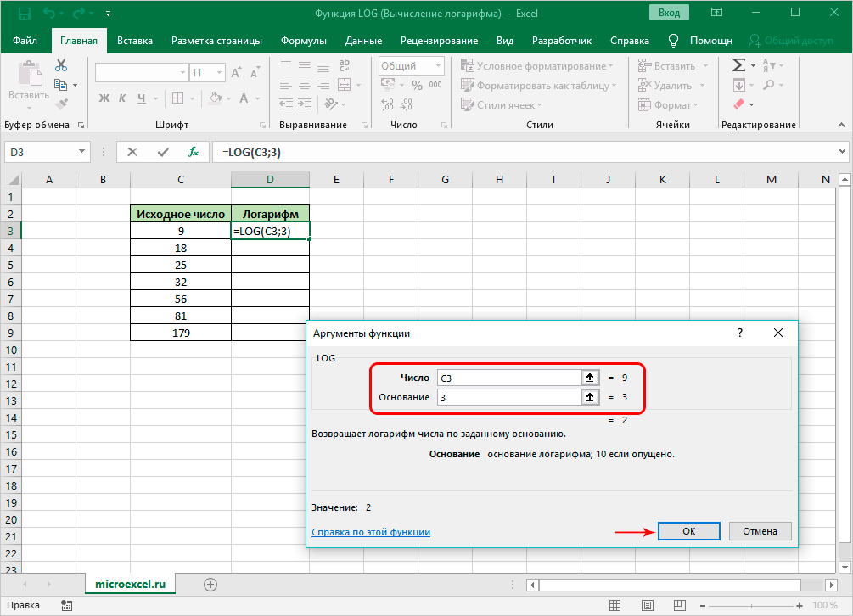
Task: Cancel formula entry with the X icon
Action: (132, 152)
